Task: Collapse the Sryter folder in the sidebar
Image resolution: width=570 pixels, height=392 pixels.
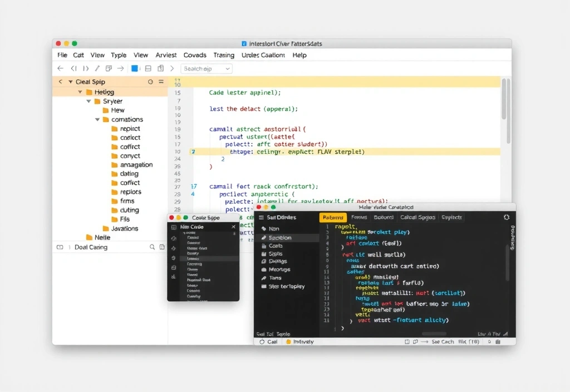Action: point(89,101)
